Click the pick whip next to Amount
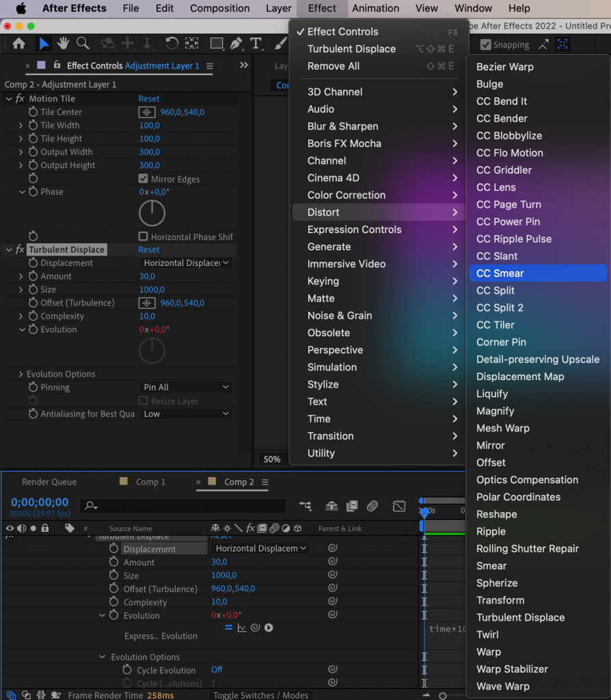 tap(333, 561)
